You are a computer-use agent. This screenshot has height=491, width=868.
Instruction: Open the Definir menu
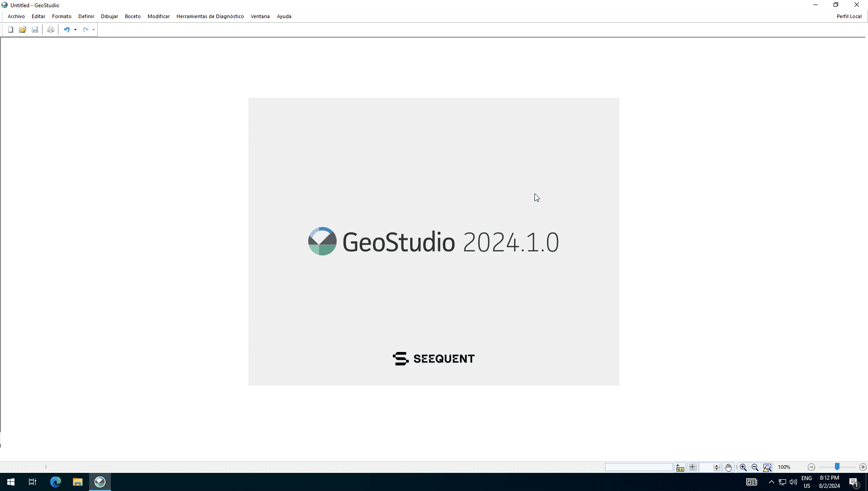pyautogui.click(x=86, y=16)
